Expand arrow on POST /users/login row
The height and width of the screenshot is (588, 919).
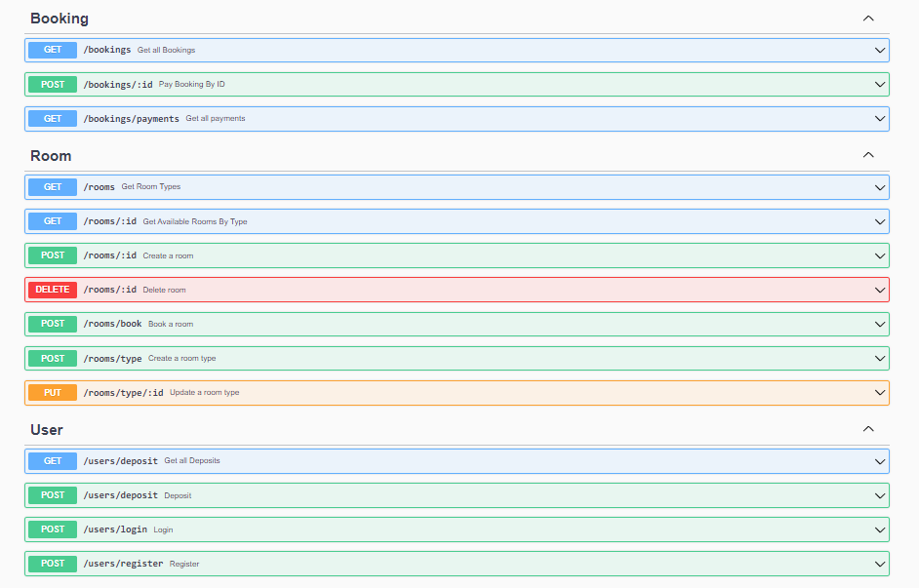point(880,530)
